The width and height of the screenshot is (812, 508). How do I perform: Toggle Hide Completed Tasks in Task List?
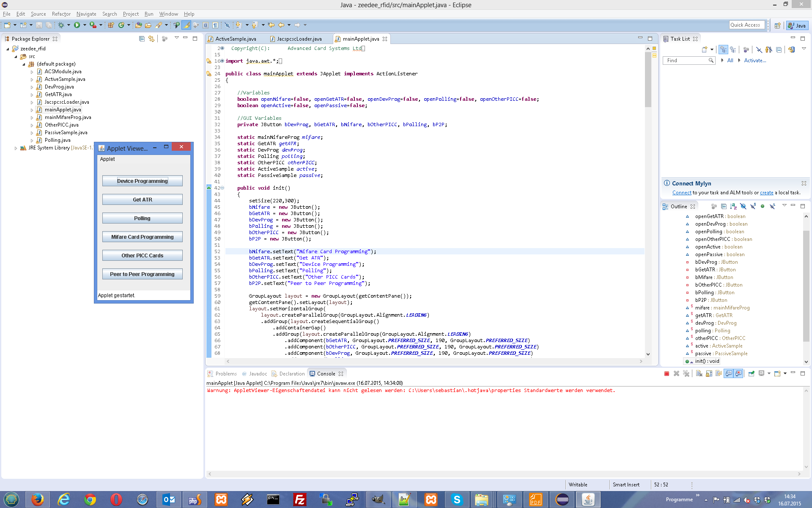point(759,50)
